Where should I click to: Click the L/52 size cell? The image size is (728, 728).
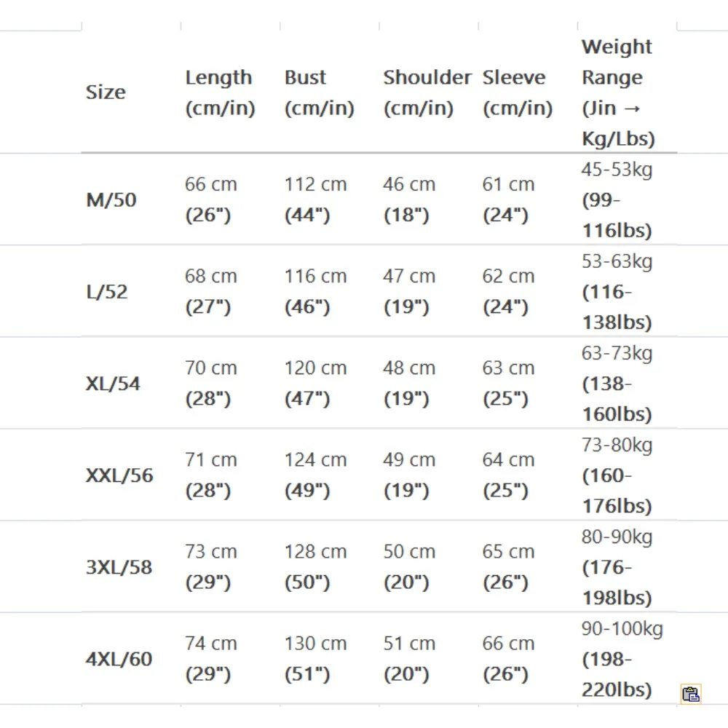107,292
